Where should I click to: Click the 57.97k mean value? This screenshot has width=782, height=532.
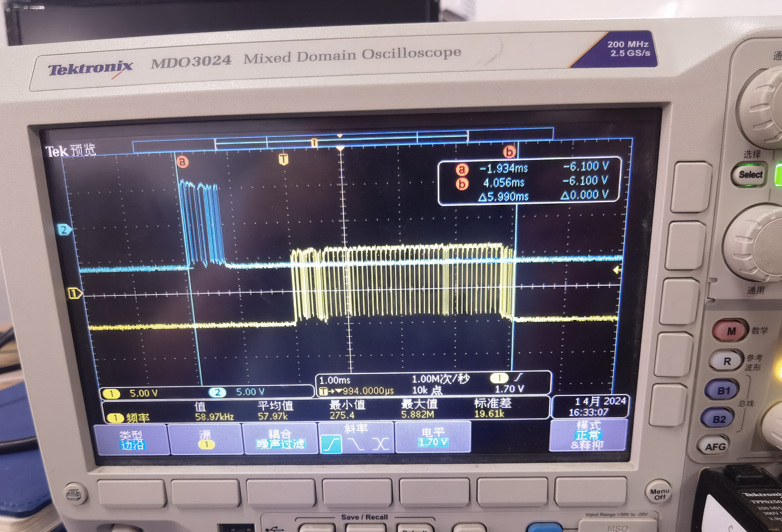click(x=273, y=416)
